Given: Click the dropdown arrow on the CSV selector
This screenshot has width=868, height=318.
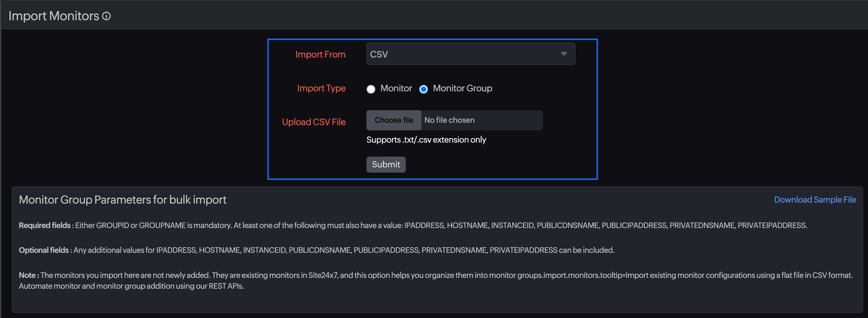Looking at the screenshot, I should [564, 54].
